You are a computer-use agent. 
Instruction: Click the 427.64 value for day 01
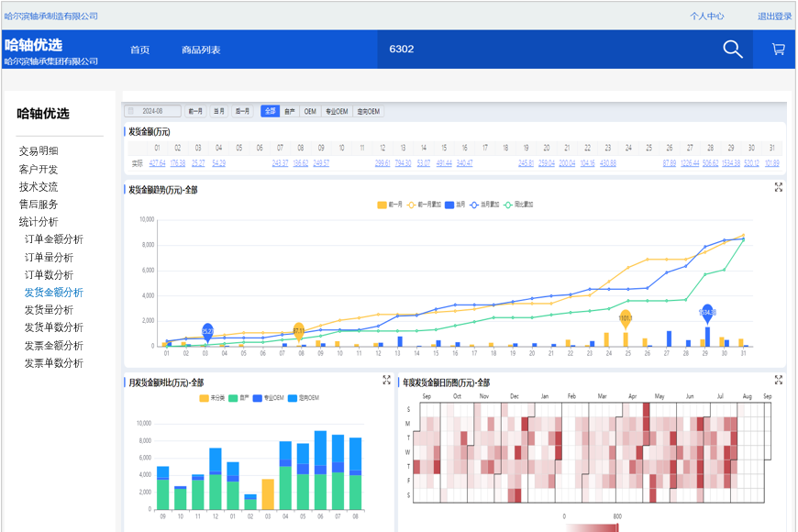(157, 163)
